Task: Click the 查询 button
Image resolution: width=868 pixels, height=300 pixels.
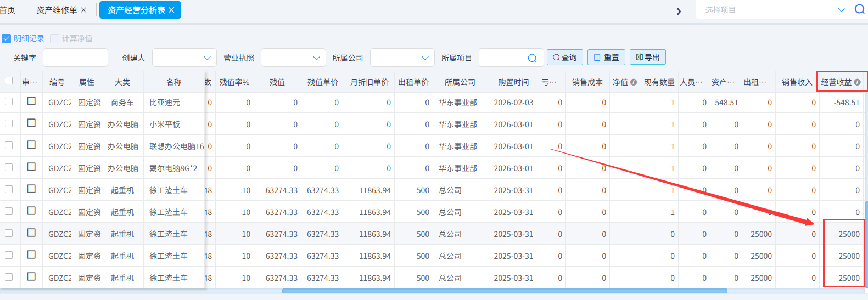Action: 564,57
